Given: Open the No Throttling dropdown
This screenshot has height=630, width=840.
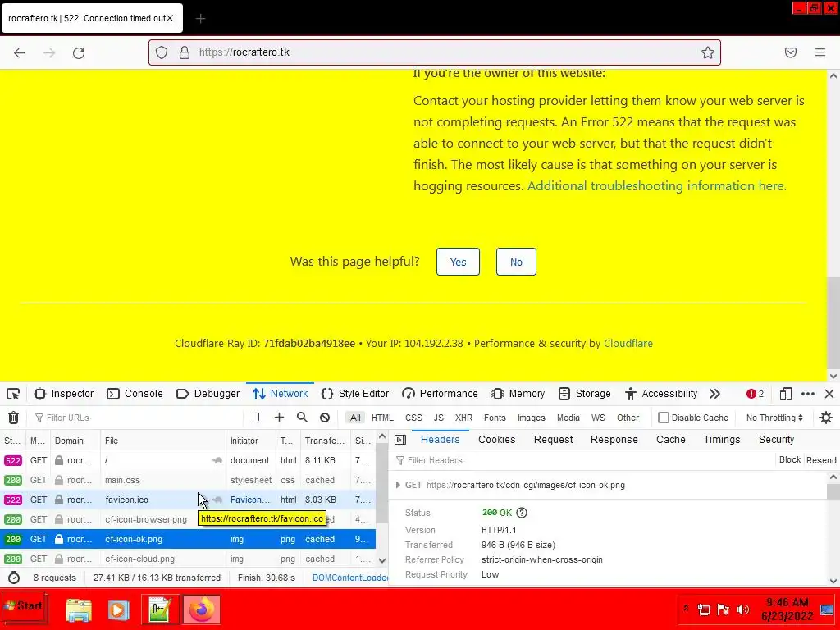Looking at the screenshot, I should (x=774, y=418).
